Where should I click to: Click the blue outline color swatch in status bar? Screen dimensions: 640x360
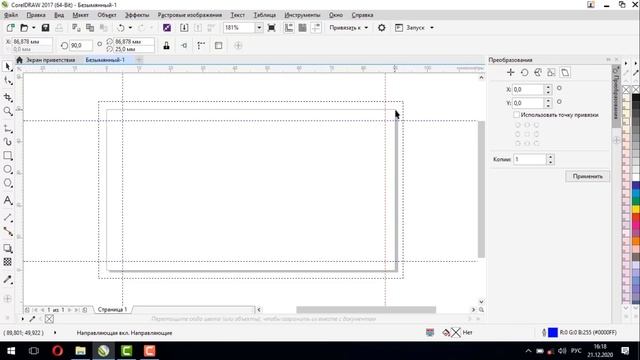point(553,333)
